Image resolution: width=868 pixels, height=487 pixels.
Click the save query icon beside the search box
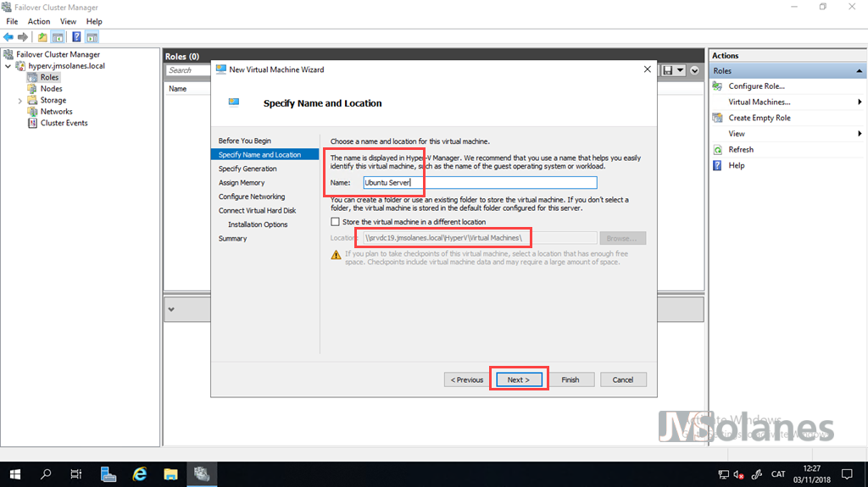668,70
